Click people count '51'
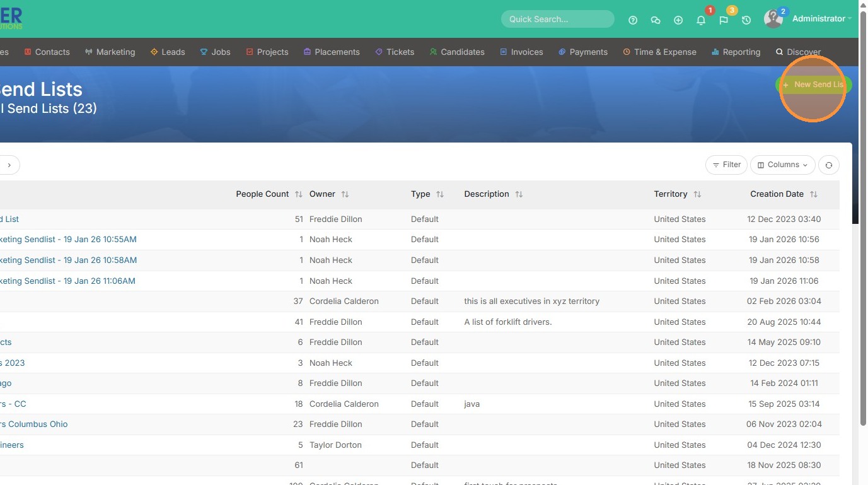The width and height of the screenshot is (868, 485). pos(299,219)
